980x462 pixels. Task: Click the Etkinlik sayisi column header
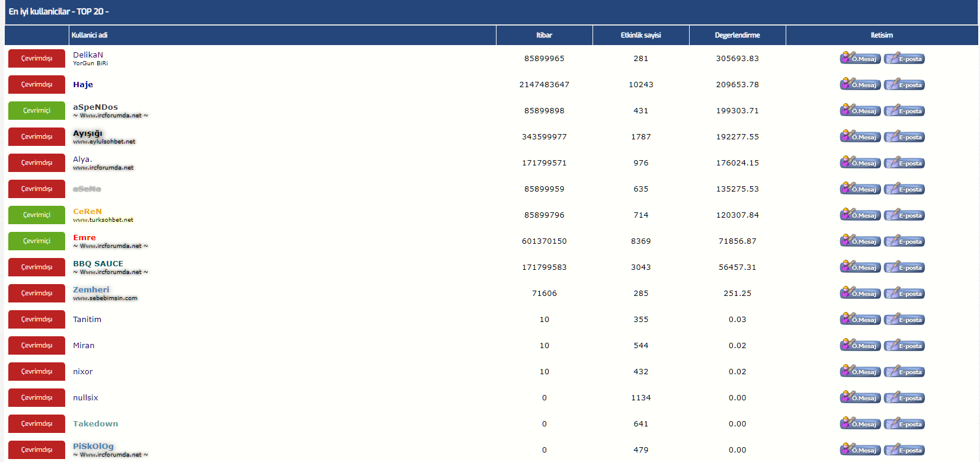[x=640, y=35]
